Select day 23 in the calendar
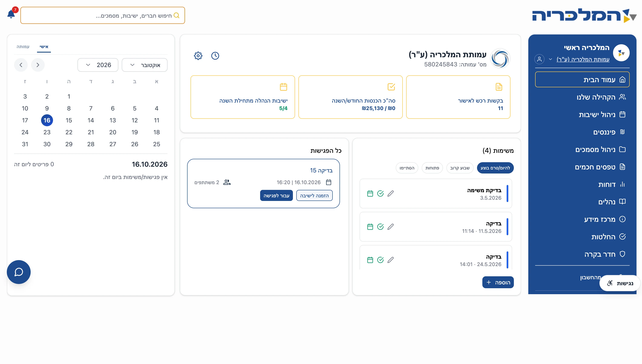The height and width of the screenshot is (364, 642). coord(47,132)
